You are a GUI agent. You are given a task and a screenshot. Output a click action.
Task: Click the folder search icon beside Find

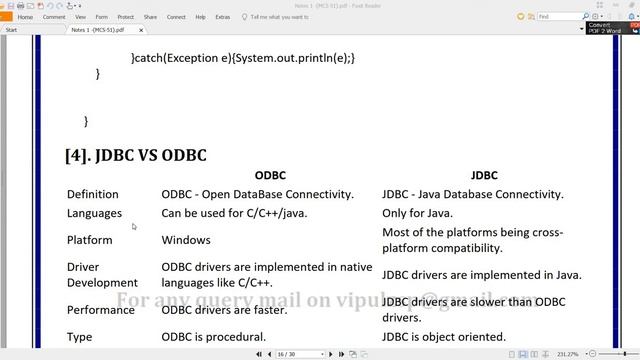tap(531, 16)
